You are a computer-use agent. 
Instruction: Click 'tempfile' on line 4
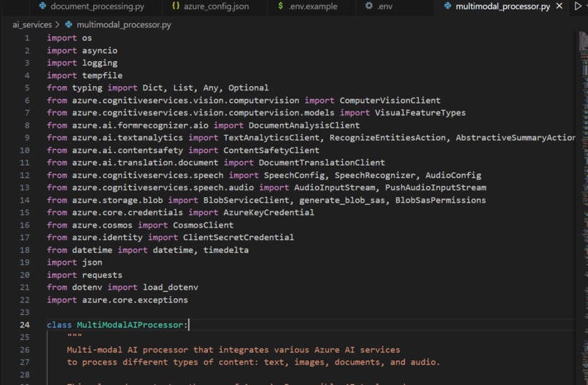point(102,75)
